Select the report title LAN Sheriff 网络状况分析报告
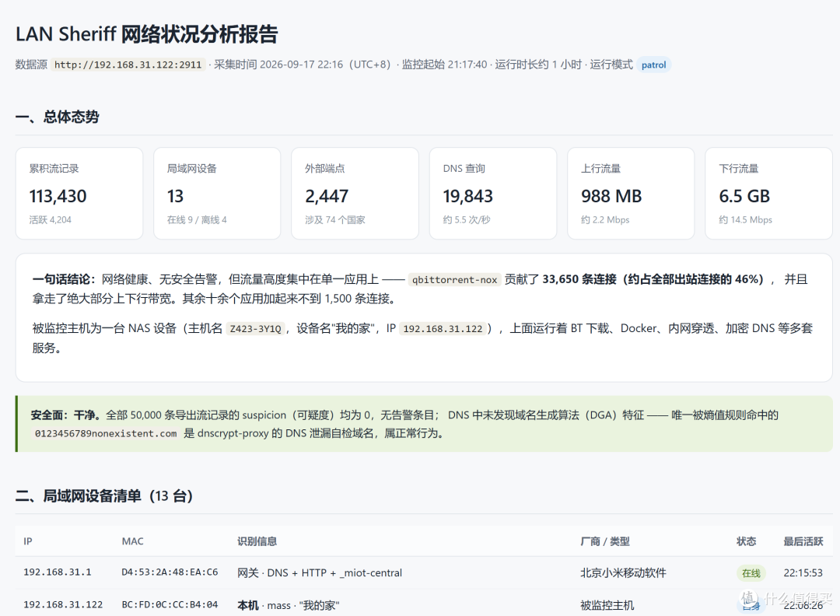 pos(147,34)
